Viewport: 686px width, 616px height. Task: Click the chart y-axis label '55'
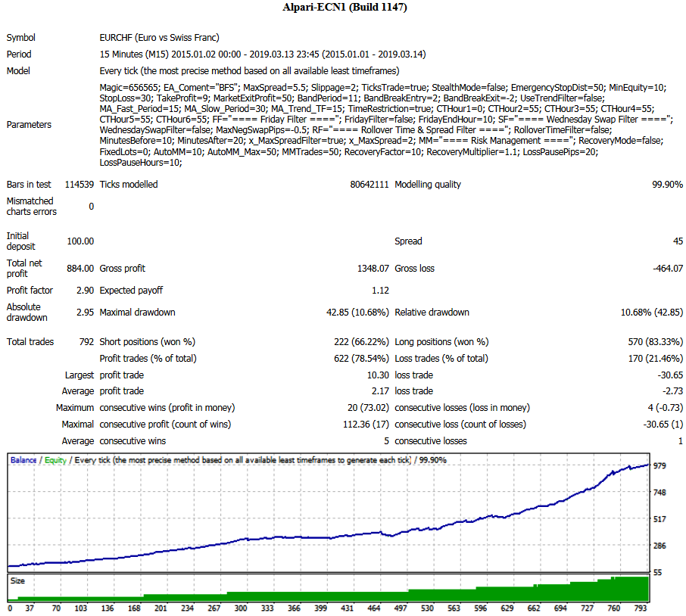point(657,572)
